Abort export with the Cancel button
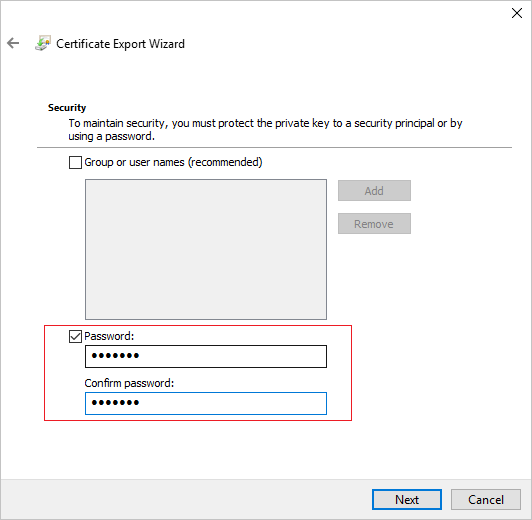The width and height of the screenshot is (532, 520). [x=486, y=499]
